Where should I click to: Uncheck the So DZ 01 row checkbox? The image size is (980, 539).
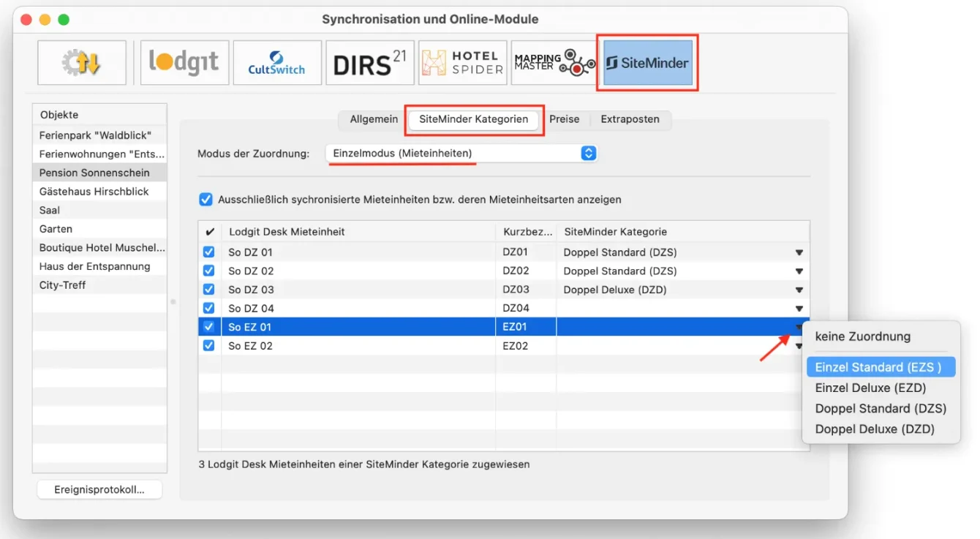[208, 252]
